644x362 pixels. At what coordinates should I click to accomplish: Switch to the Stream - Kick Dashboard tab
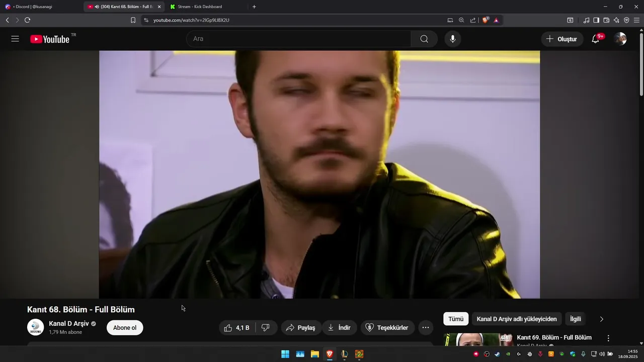tap(206, 7)
